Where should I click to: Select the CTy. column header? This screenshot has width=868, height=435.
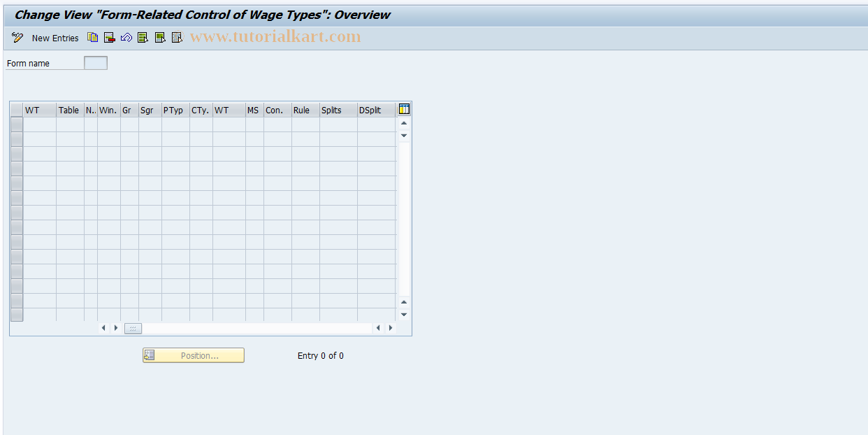[x=201, y=110]
